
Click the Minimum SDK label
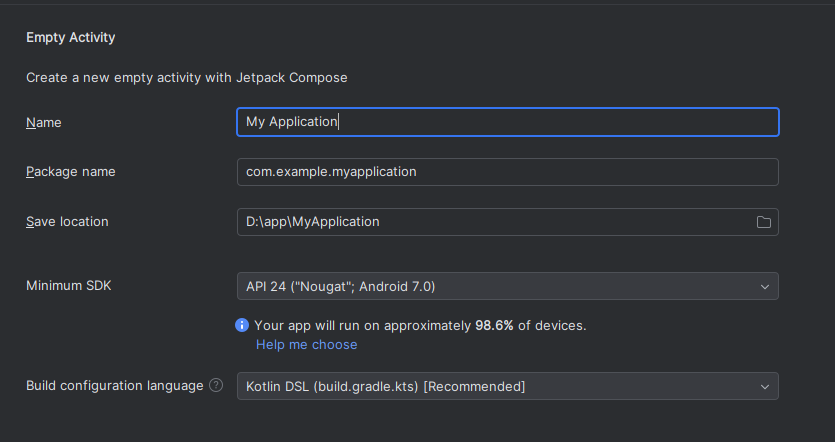[69, 285]
